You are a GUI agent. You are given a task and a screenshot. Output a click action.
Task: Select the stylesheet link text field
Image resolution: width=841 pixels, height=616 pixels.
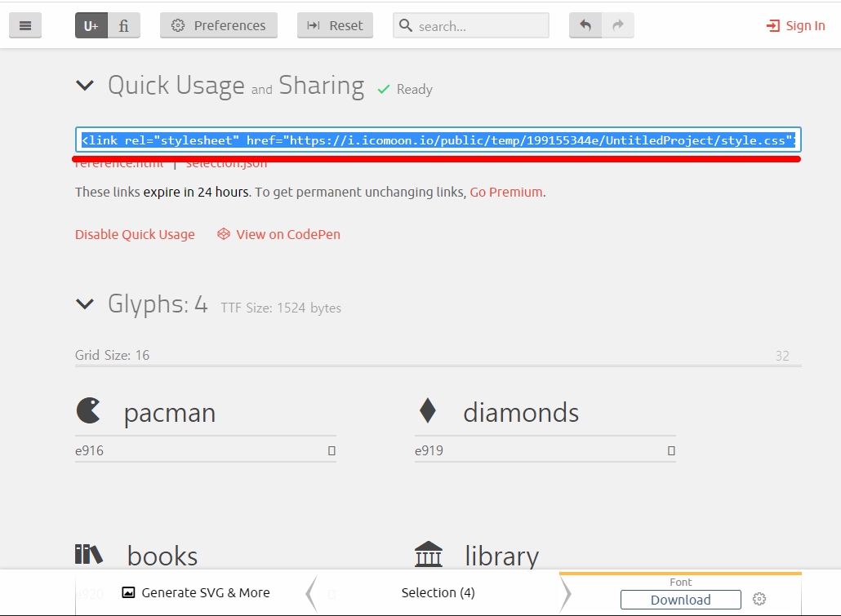438,140
